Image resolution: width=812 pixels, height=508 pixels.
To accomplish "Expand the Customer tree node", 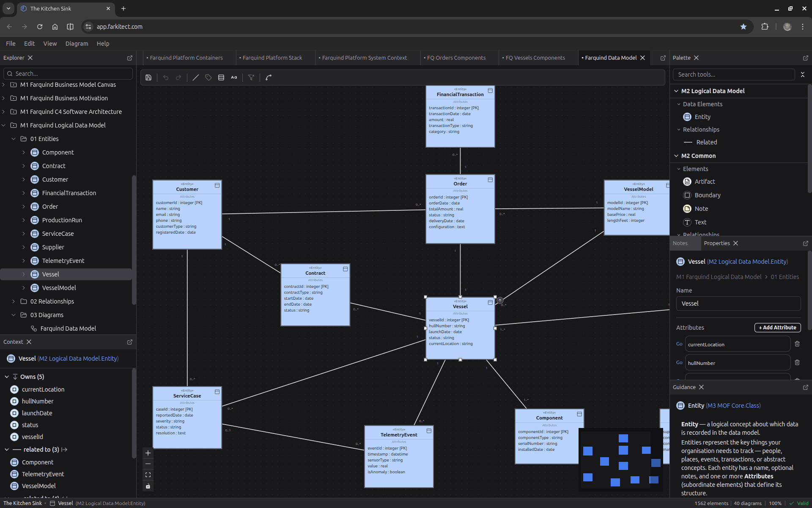I will (x=24, y=179).
